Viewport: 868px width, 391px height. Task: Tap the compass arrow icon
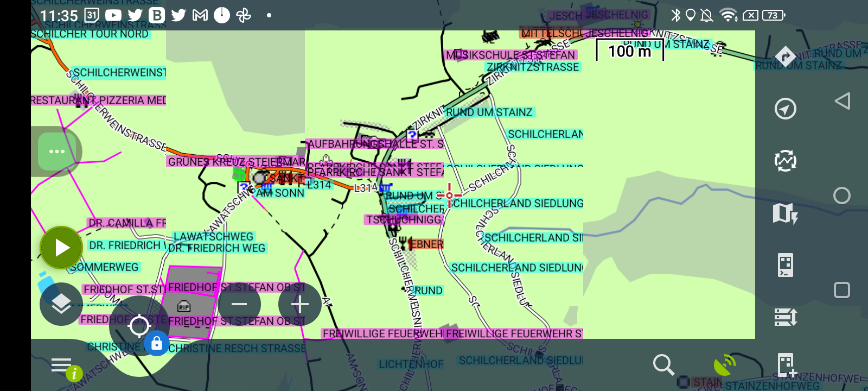785,109
